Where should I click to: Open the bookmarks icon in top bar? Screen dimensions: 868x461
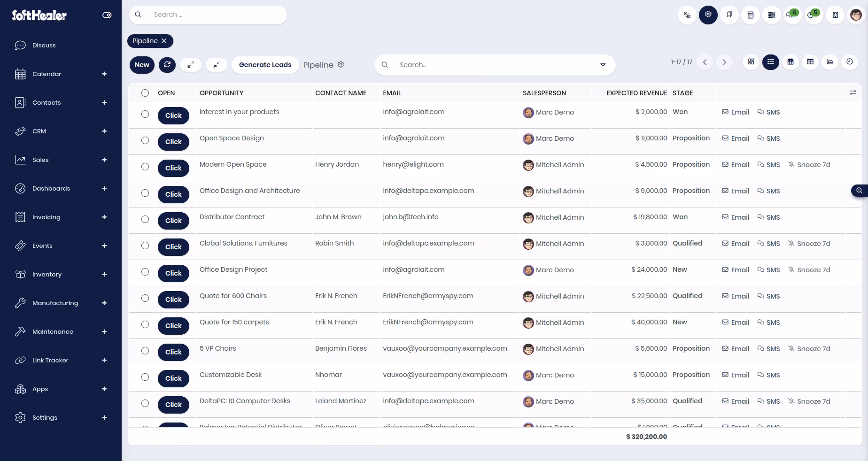pos(729,15)
